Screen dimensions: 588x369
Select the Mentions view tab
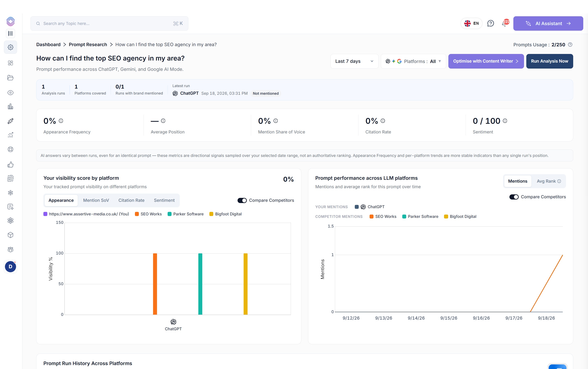(x=518, y=181)
